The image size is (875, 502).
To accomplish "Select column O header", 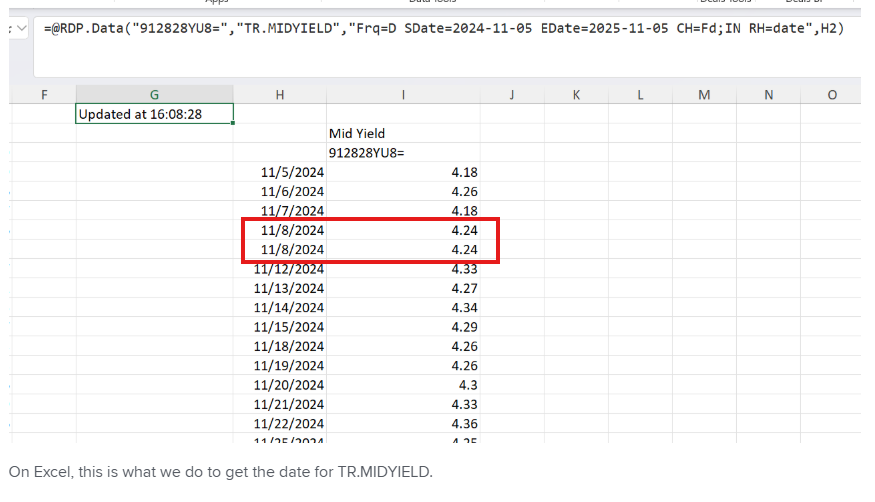I will pyautogui.click(x=831, y=95).
